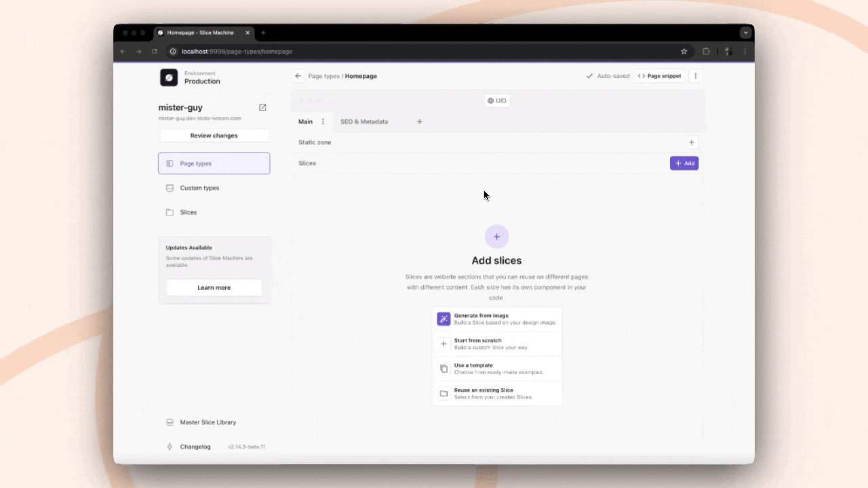Click the Review changes button

coord(214,136)
